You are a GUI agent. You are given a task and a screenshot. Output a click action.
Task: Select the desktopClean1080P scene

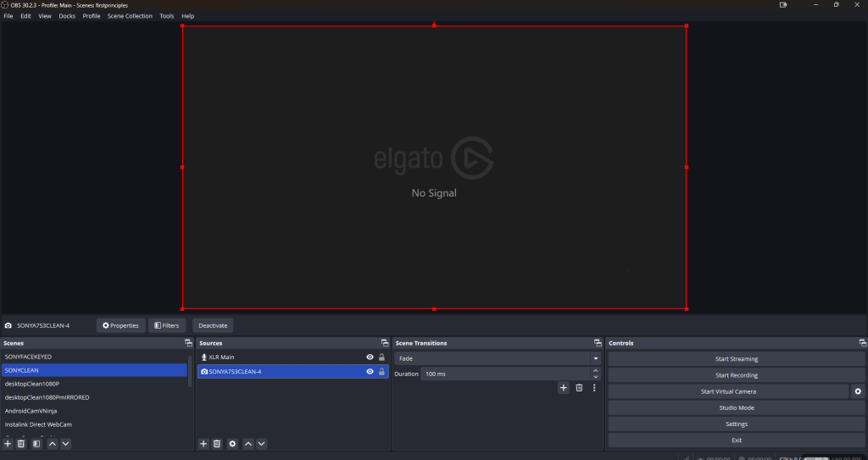pos(94,384)
